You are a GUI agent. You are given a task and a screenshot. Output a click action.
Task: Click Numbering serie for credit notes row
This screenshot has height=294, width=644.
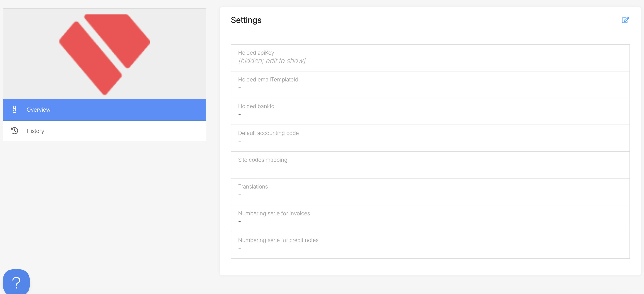pos(430,245)
